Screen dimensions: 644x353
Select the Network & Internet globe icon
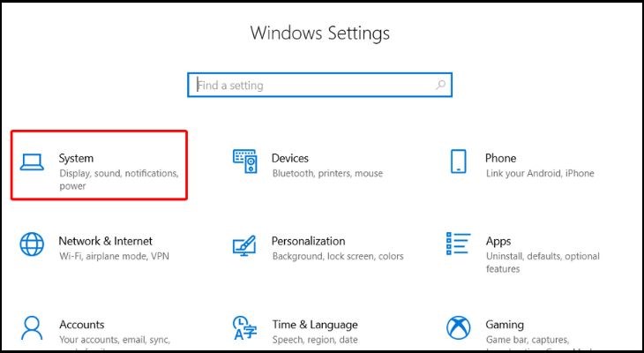(x=32, y=244)
